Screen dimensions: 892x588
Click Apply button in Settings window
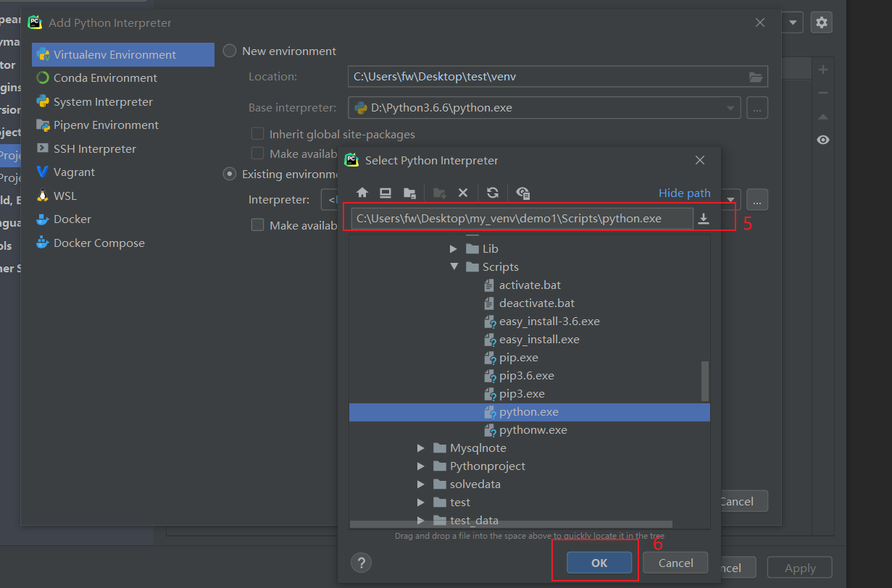[801, 568]
